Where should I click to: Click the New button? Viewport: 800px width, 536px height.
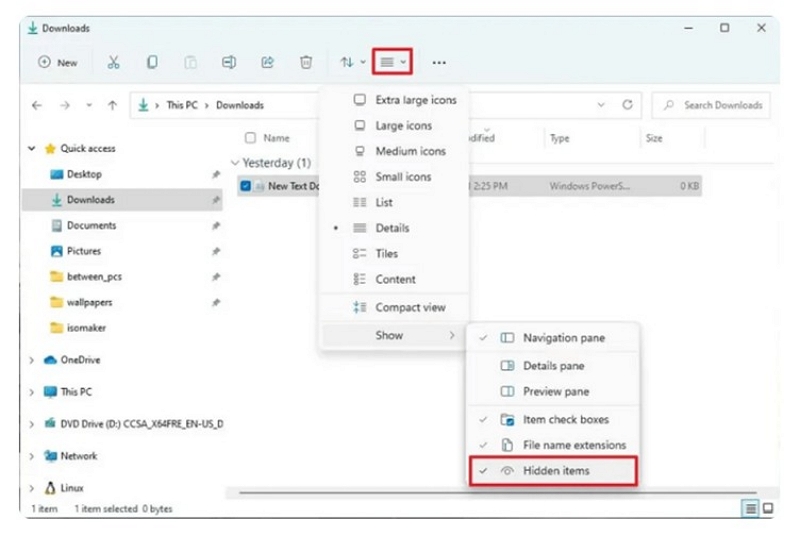58,62
